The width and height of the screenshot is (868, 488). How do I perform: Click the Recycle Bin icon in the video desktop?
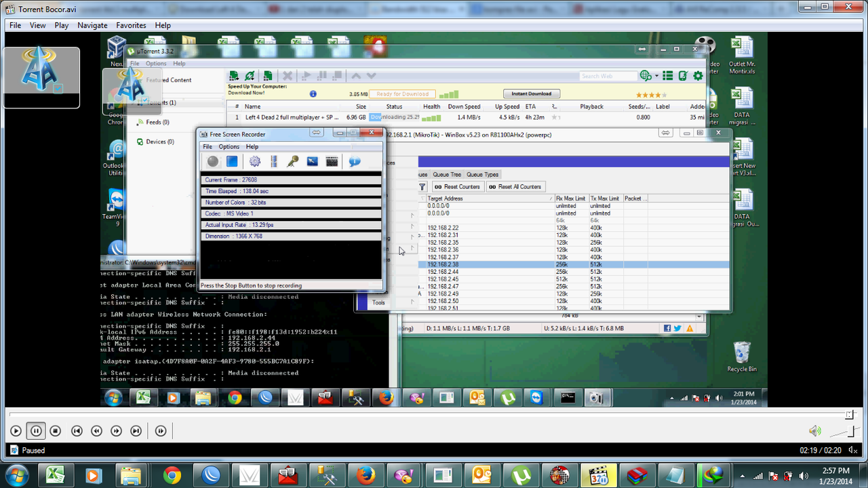742,357
